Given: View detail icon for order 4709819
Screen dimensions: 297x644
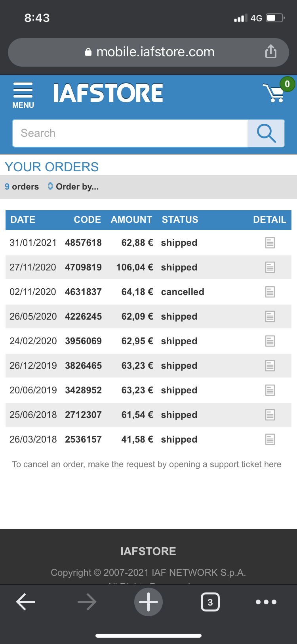Looking at the screenshot, I should 270,267.
